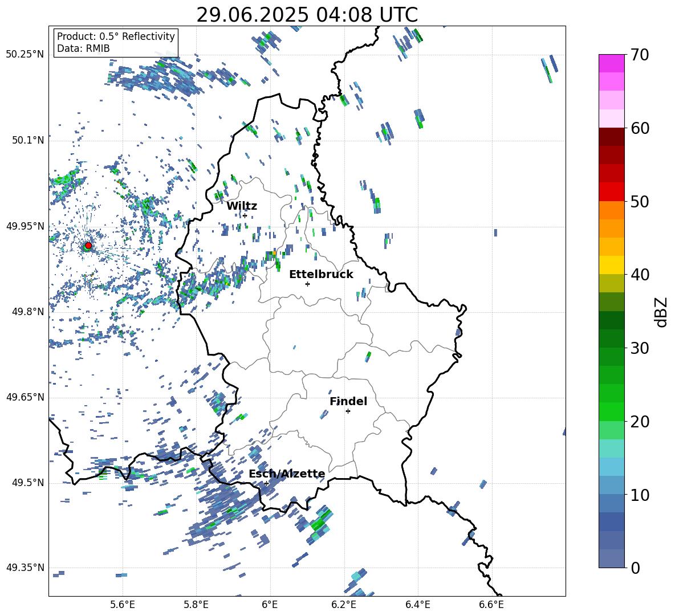Click the 49.95°N latitude label

coord(25,226)
